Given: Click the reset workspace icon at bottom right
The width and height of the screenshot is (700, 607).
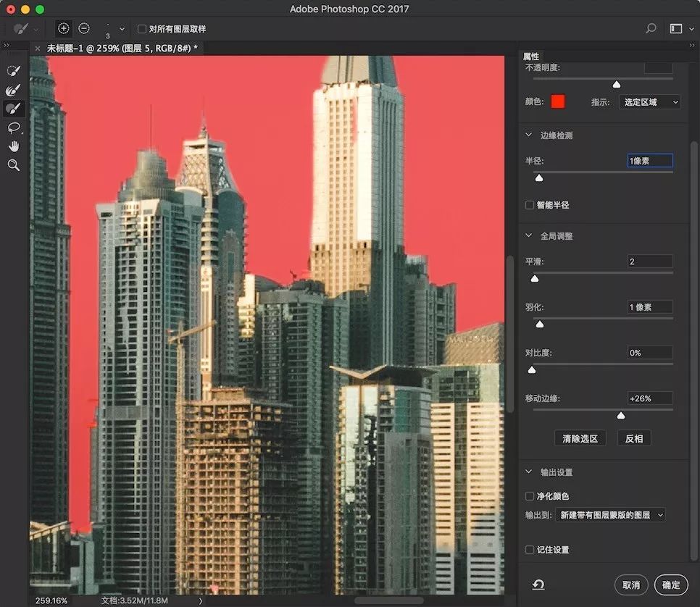Looking at the screenshot, I should click(540, 585).
